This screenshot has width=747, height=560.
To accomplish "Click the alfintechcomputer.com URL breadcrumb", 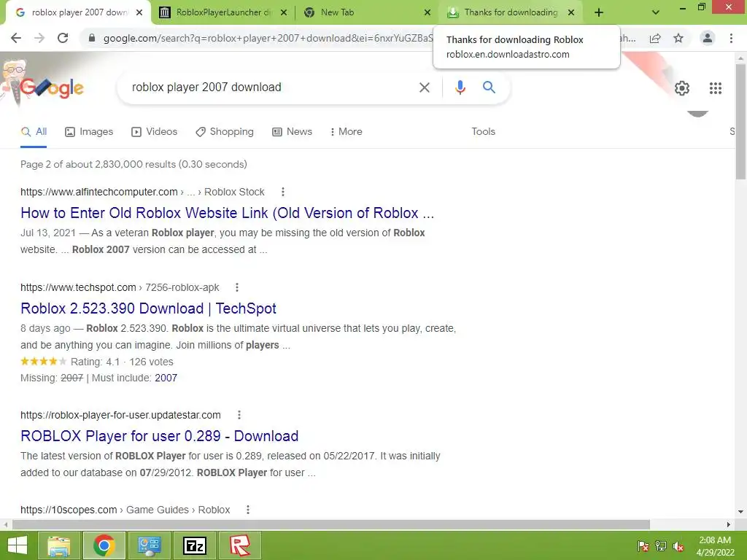I will [142, 192].
